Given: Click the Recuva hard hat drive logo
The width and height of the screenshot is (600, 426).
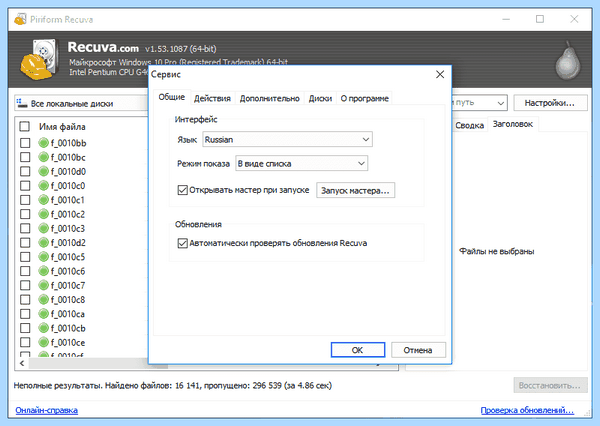Looking at the screenshot, I should (39, 59).
